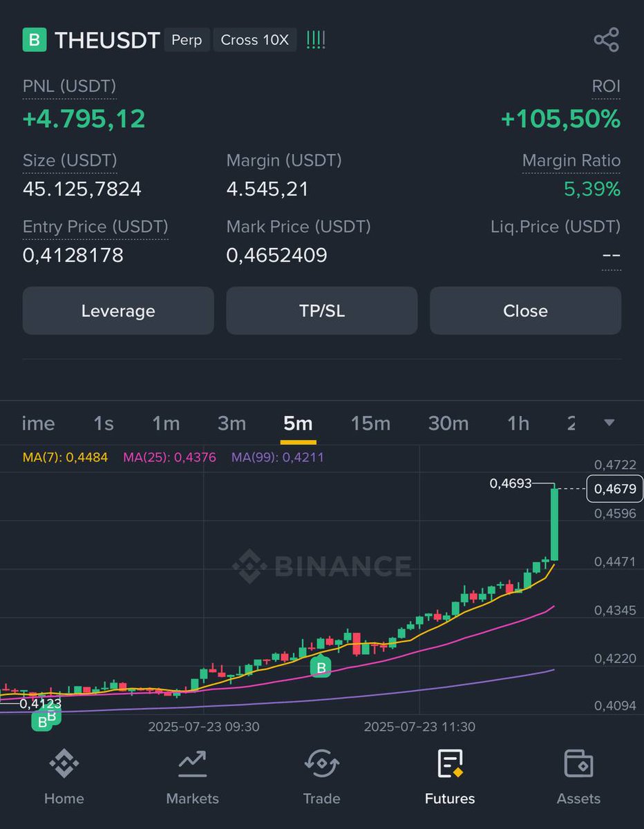Tap the margin value 4.545,21

coord(267,189)
